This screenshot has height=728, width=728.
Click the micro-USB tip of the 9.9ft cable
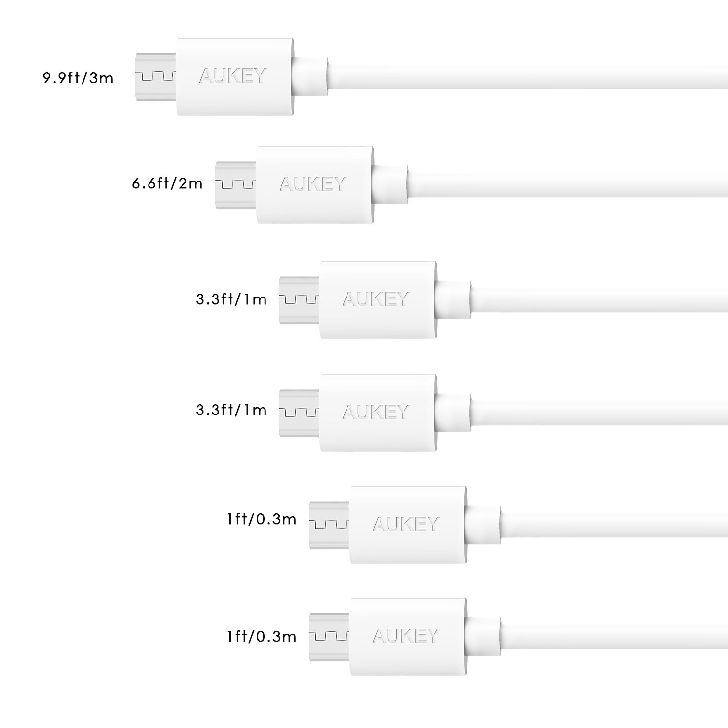coord(155,76)
